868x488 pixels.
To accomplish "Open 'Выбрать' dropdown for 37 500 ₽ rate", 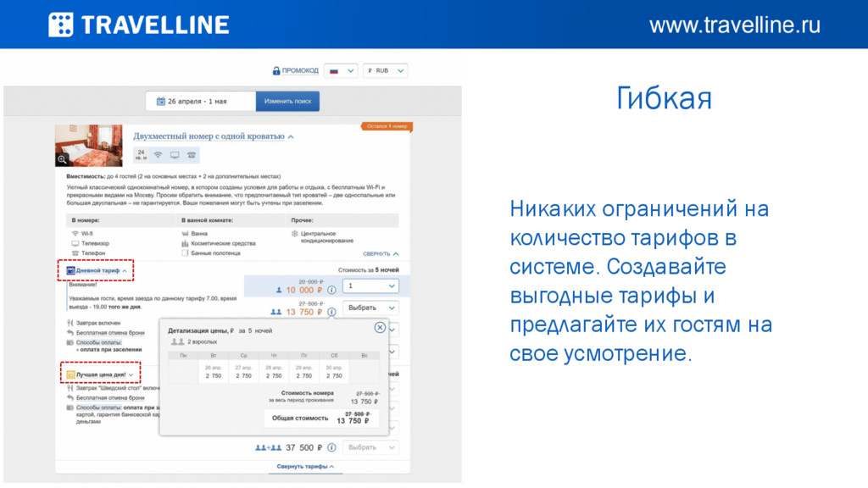I will pyautogui.click(x=370, y=447).
